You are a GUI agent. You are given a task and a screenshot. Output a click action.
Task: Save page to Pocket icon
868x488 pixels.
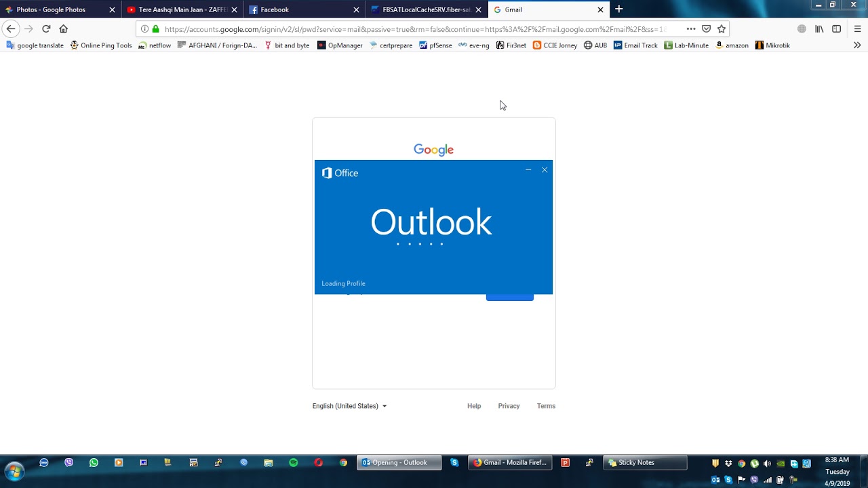click(x=706, y=29)
